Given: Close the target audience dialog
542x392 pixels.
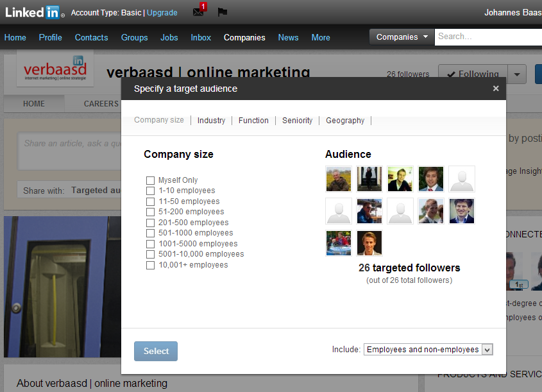Looking at the screenshot, I should pos(496,89).
